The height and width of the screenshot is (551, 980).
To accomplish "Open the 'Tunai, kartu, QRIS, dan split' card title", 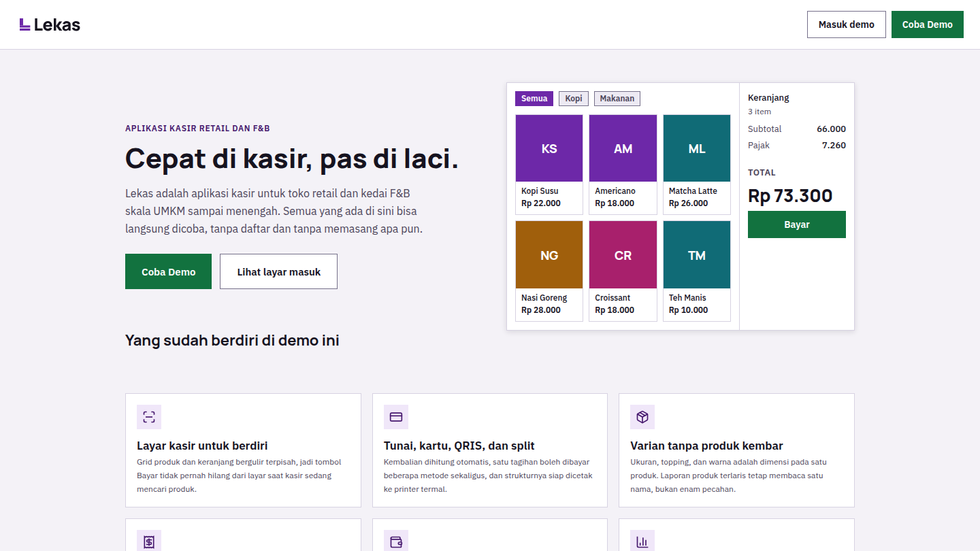I will (459, 446).
